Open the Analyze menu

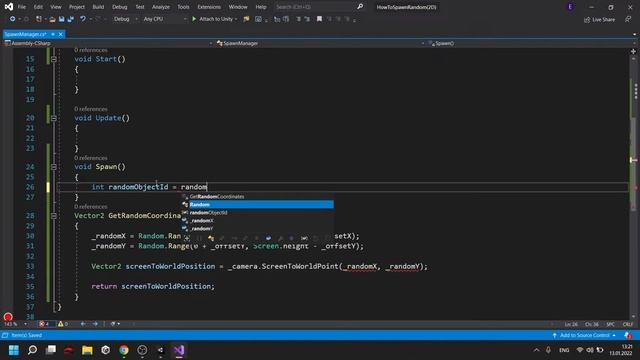(x=161, y=7)
